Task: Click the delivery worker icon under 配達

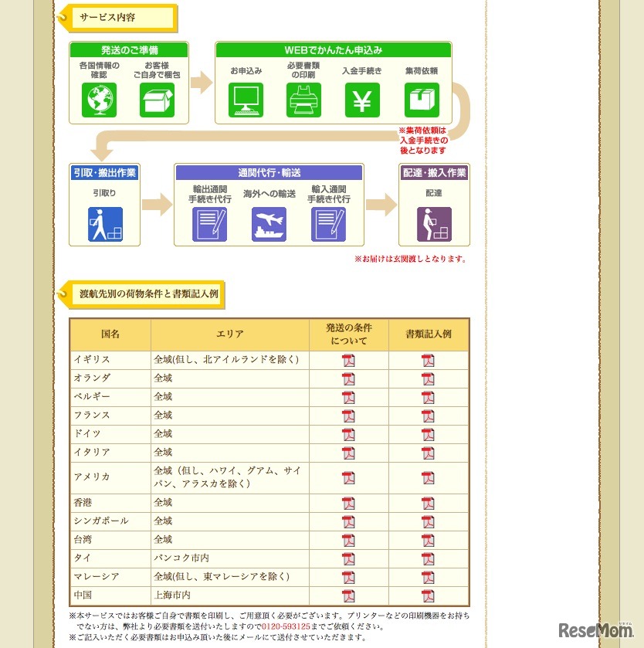Action: coord(434,225)
